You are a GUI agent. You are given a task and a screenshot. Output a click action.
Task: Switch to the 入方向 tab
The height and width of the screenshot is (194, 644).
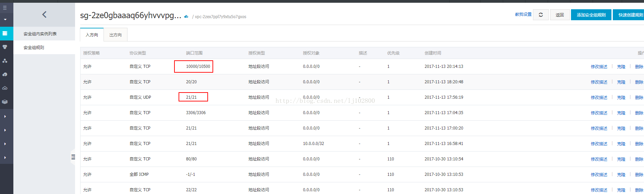coord(92,35)
